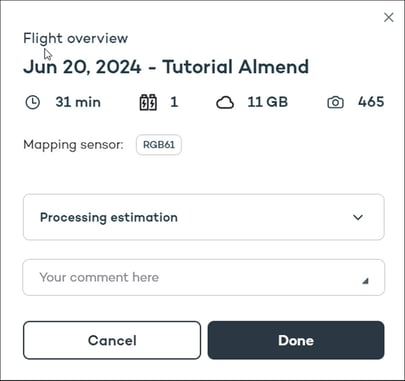Click the battery count icon

[x=148, y=102]
